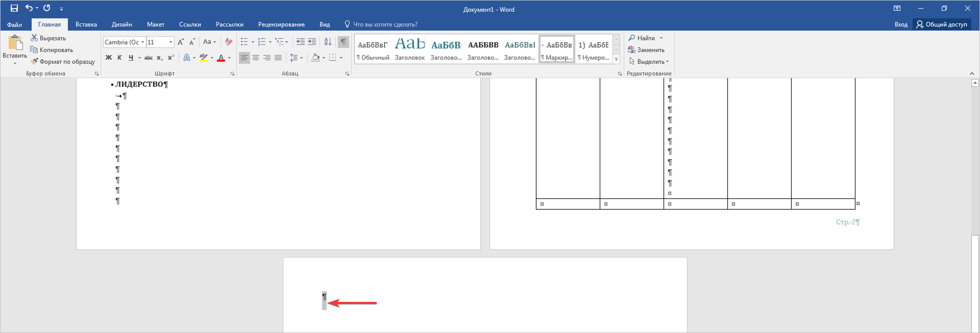
Task: Click the Format Painter brush icon
Action: 34,62
